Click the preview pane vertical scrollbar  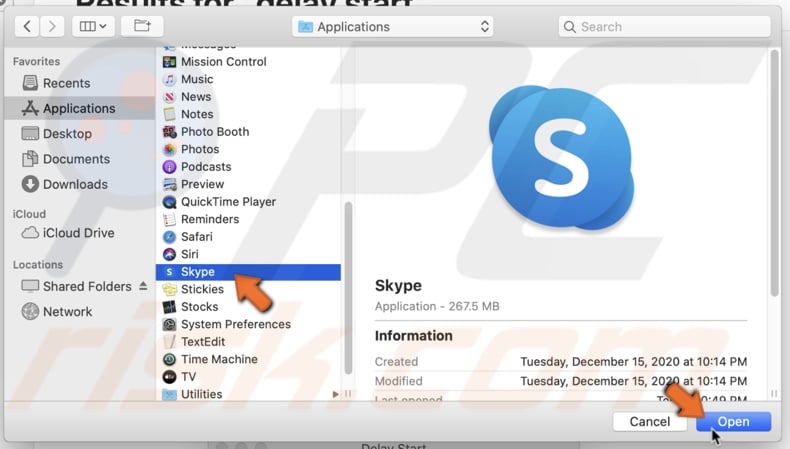pos(774,173)
